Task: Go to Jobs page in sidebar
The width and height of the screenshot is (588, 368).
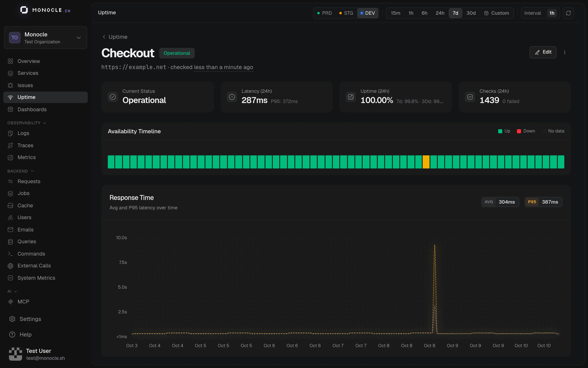Action: click(x=46, y=193)
